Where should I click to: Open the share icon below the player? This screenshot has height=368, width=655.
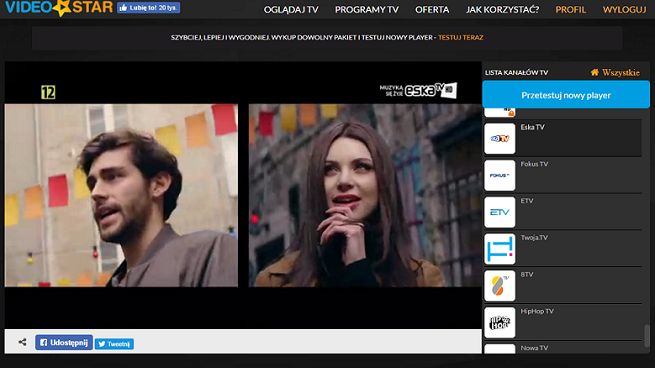click(x=23, y=342)
